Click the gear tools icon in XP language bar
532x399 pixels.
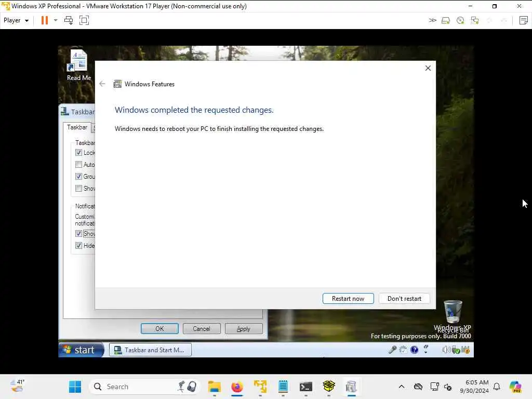pyautogui.click(x=403, y=350)
